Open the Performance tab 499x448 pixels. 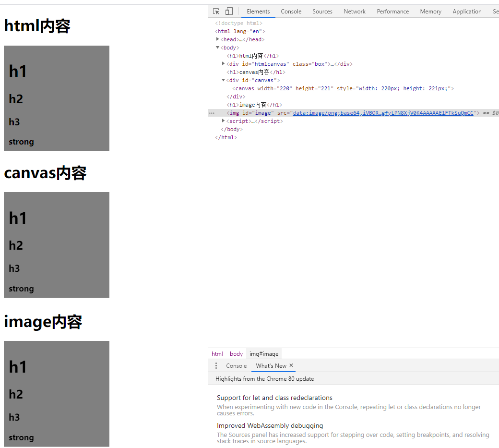[392, 12]
